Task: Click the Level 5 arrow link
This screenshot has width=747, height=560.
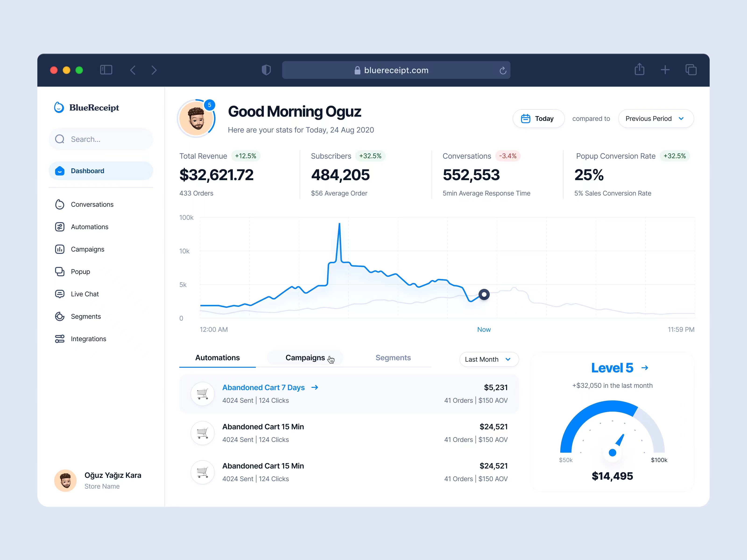Action: (x=644, y=368)
